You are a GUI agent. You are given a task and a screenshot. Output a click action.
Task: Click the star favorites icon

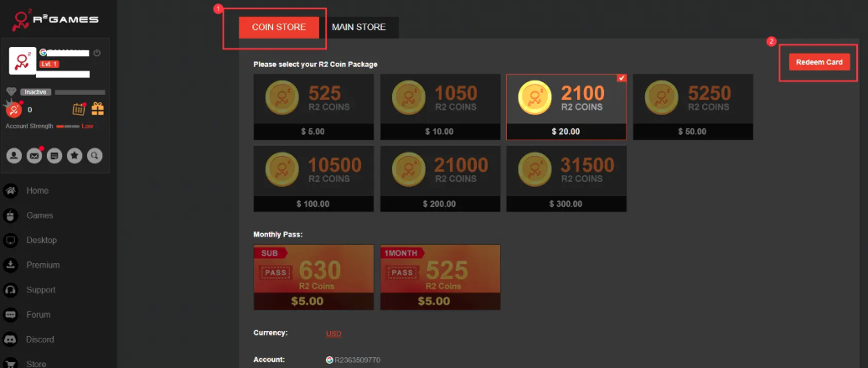75,155
